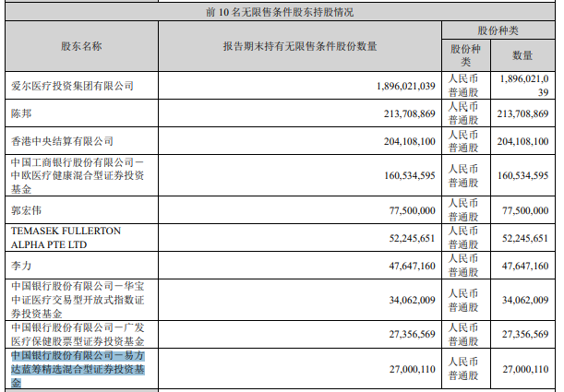
Task: Click the highlighted 易方达蓝筹精选 fund name
Action: (x=78, y=367)
